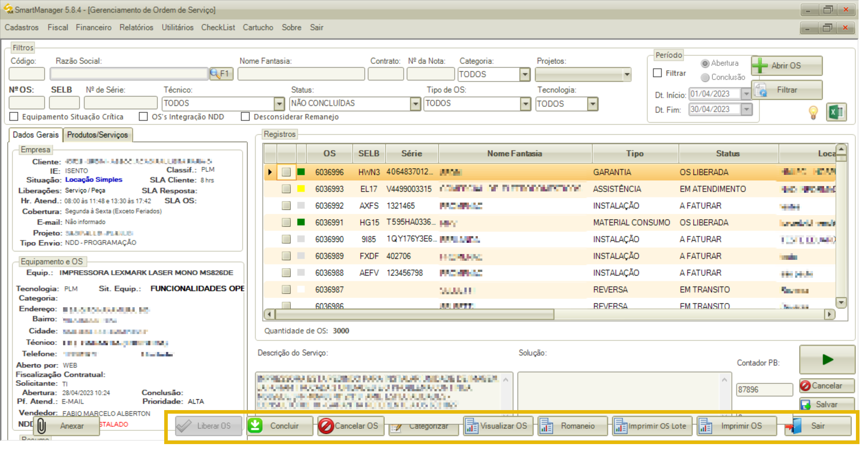Open the CheckList menu
The width and height of the screenshot is (868, 449).
click(x=218, y=28)
